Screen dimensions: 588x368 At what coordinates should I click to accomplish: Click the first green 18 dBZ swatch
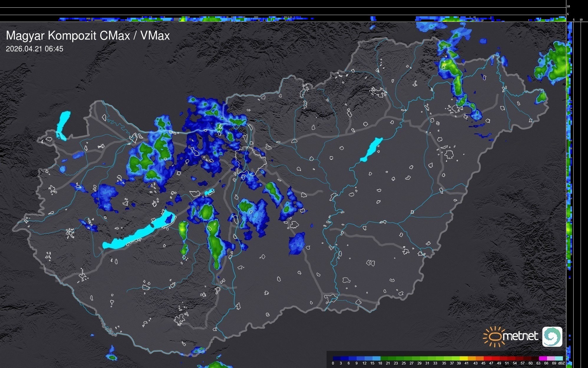click(384, 358)
